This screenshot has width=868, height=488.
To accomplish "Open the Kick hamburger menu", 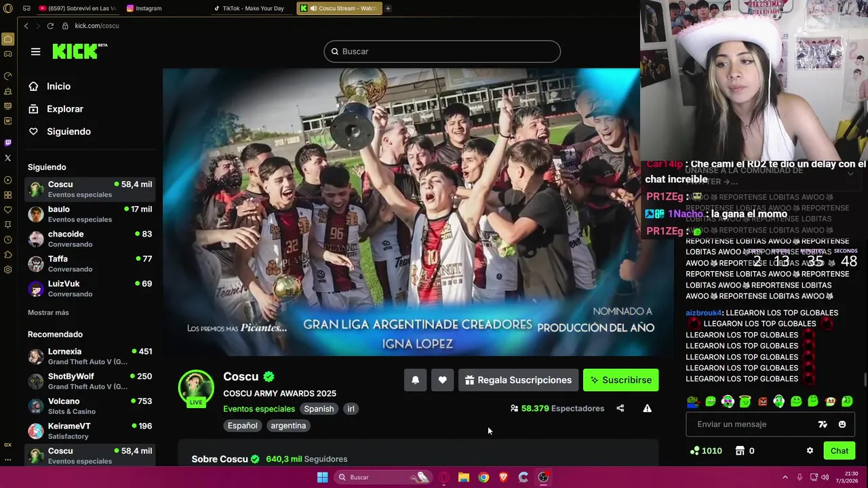I will 35,52.
